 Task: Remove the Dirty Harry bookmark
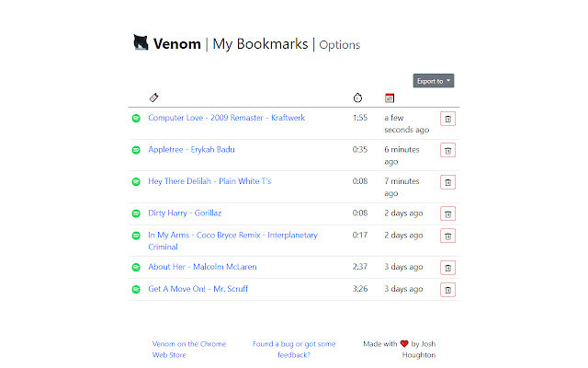(x=447, y=213)
